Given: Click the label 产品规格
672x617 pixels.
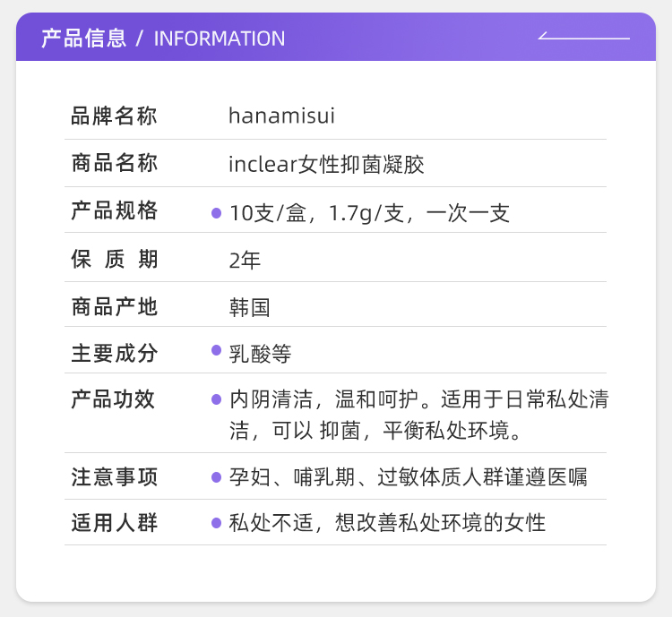Looking at the screenshot, I should pyautogui.click(x=114, y=210).
